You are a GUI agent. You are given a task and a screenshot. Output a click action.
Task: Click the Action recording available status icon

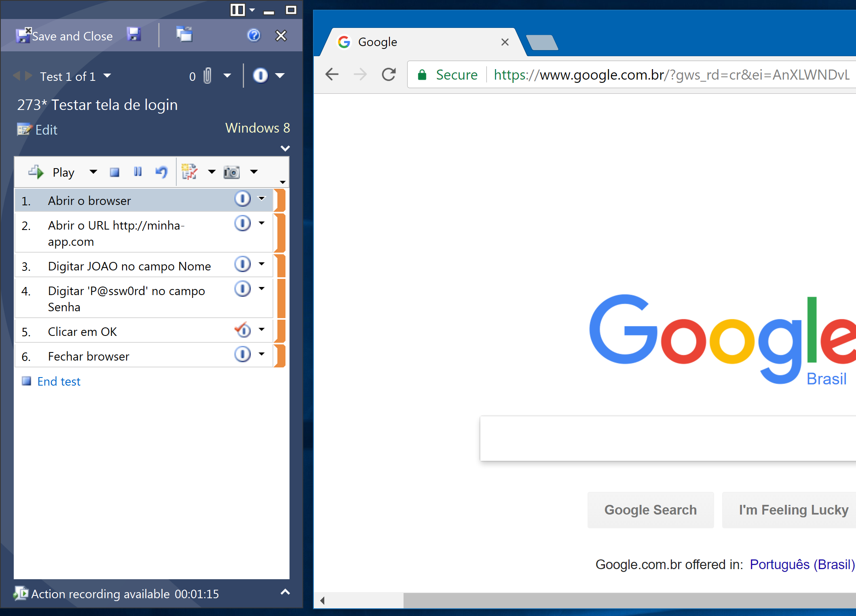21,593
